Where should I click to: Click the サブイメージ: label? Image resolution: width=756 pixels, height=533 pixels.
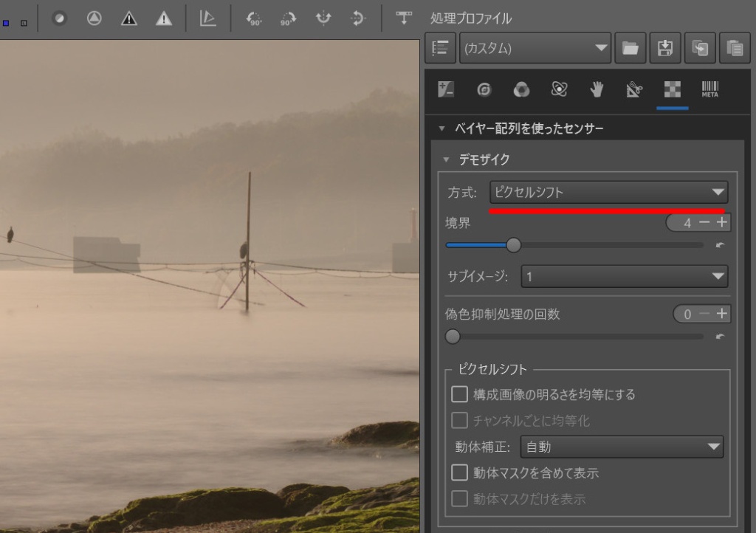[478, 277]
